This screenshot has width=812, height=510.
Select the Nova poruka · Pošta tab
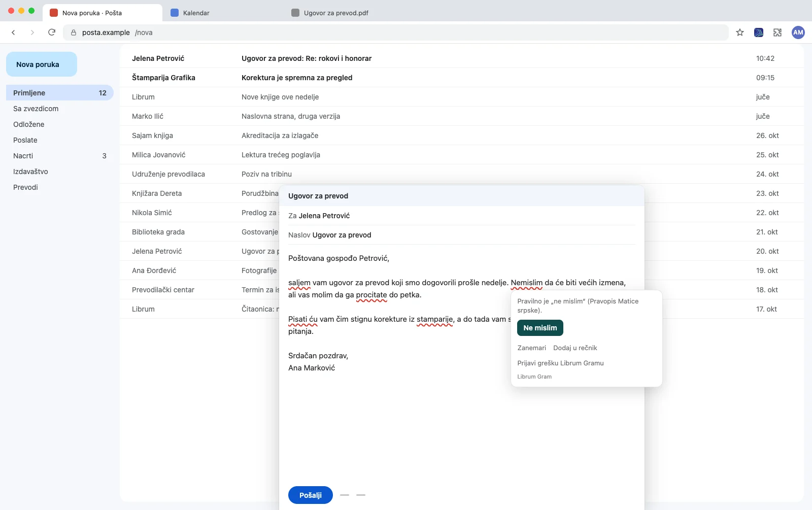coord(103,13)
